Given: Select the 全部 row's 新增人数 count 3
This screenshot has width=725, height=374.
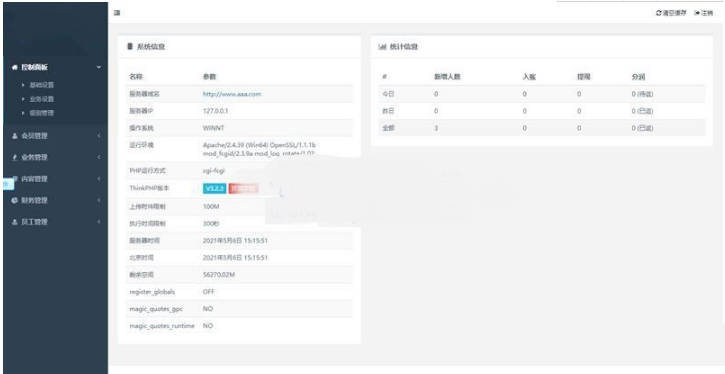Looking at the screenshot, I should (x=436, y=128).
